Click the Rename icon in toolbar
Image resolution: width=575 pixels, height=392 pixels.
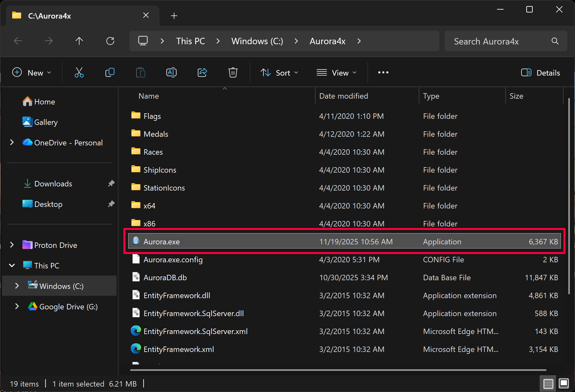(x=171, y=73)
